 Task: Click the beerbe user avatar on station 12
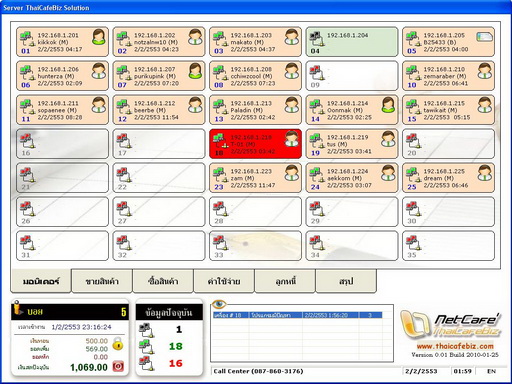[195, 105]
